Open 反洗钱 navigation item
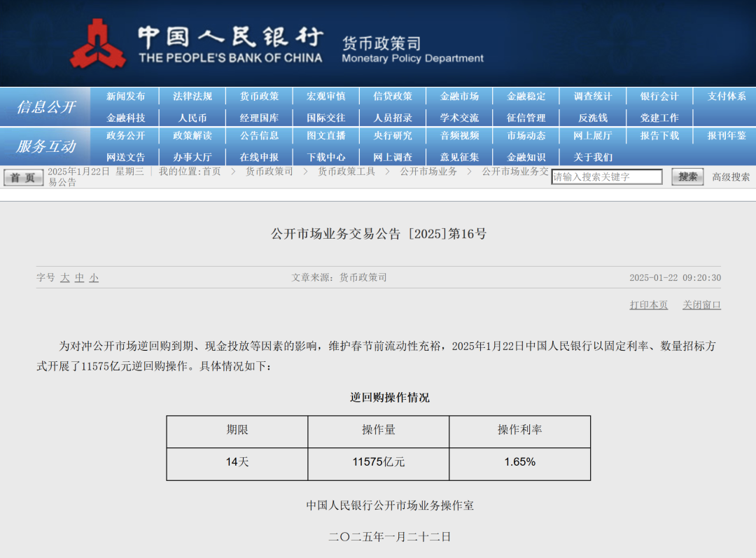The width and height of the screenshot is (756, 558). (x=592, y=118)
